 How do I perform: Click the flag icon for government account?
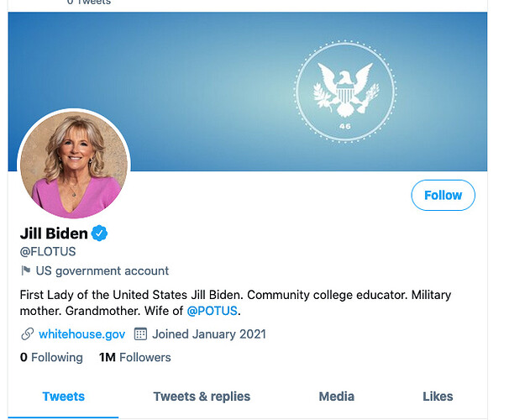pos(25,270)
